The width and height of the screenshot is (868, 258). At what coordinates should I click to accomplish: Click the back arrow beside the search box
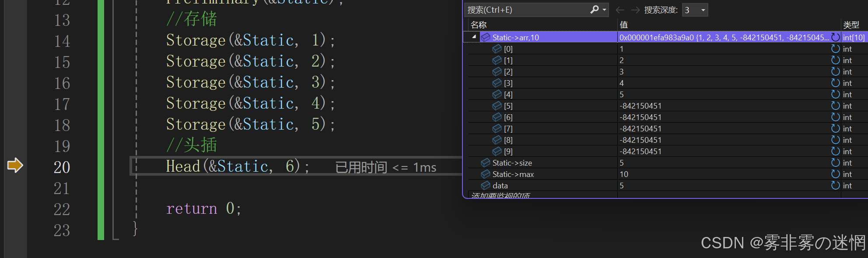pyautogui.click(x=620, y=10)
